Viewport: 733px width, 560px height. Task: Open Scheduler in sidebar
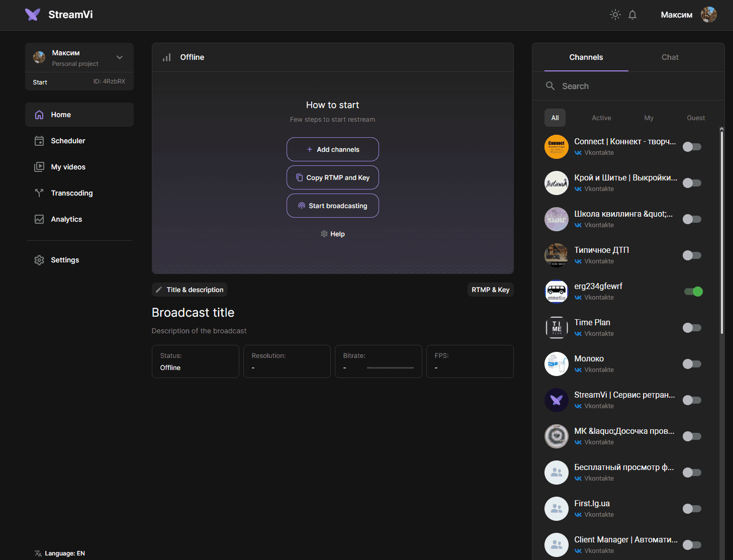(79, 141)
